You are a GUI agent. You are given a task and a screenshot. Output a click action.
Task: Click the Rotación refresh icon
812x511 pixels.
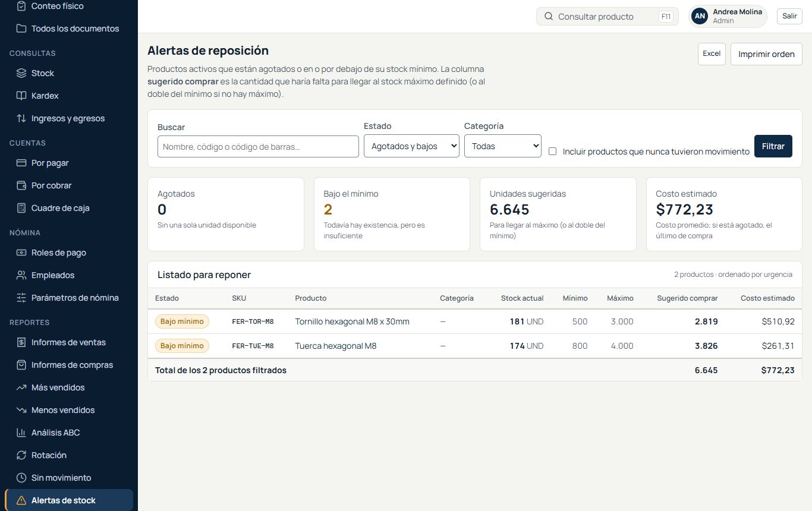21,455
